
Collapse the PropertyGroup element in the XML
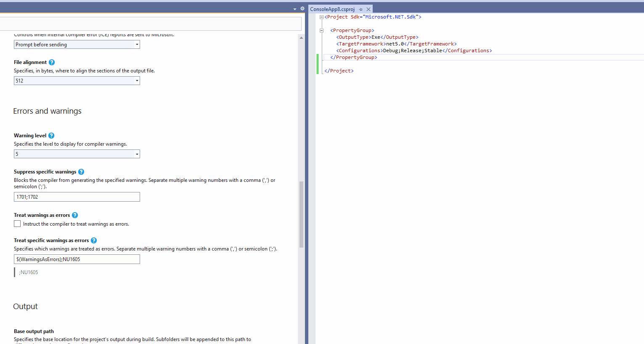tap(321, 30)
